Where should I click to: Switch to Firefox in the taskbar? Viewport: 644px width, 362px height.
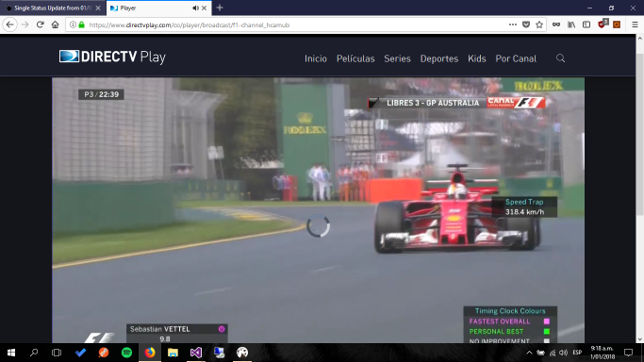pos(150,353)
